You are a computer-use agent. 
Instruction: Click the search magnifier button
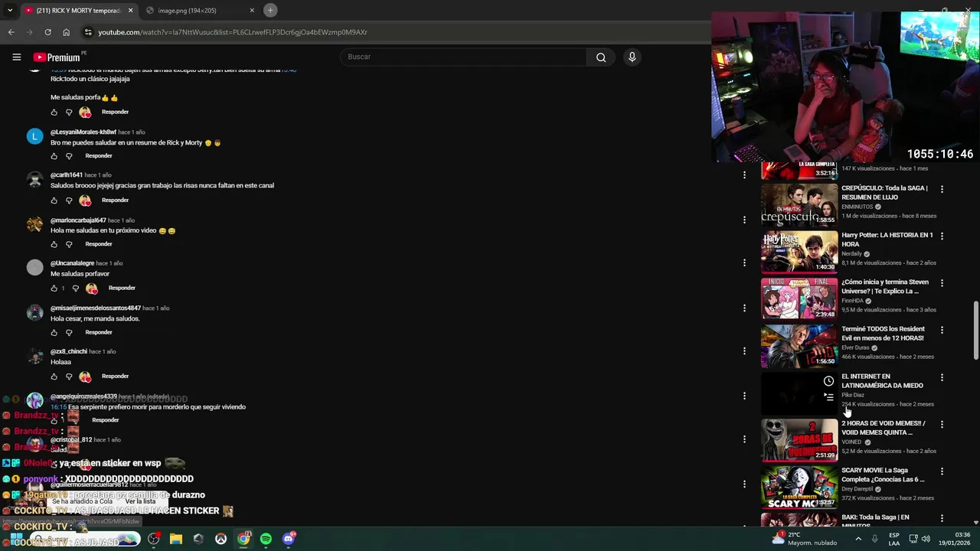pos(601,57)
